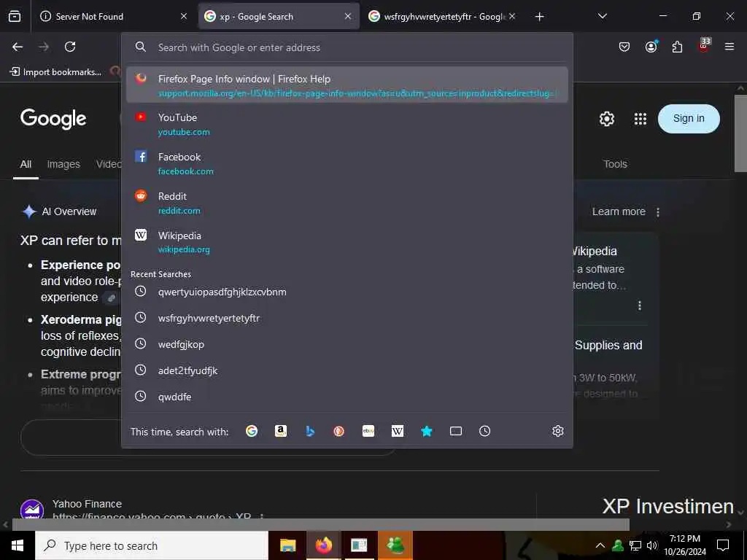Search open tabs with tab icon
This screenshot has width=747, height=560.
point(456,431)
